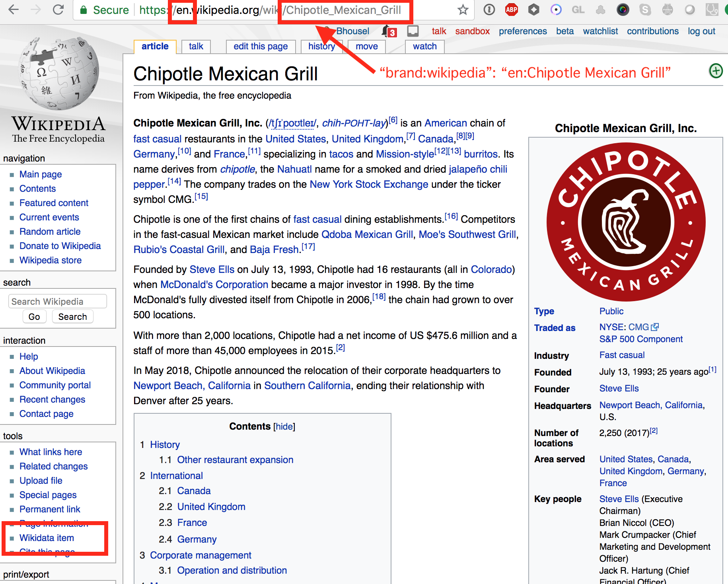Click the Wikipedia globe logo
Viewport: 728px width, 584px height.
coord(58,74)
